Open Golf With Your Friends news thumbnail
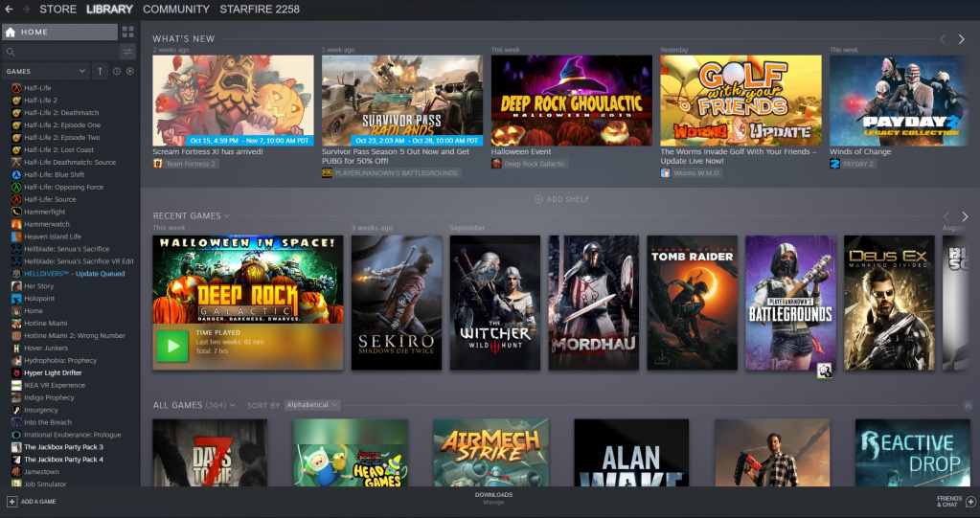This screenshot has width=980, height=518. coord(741,101)
